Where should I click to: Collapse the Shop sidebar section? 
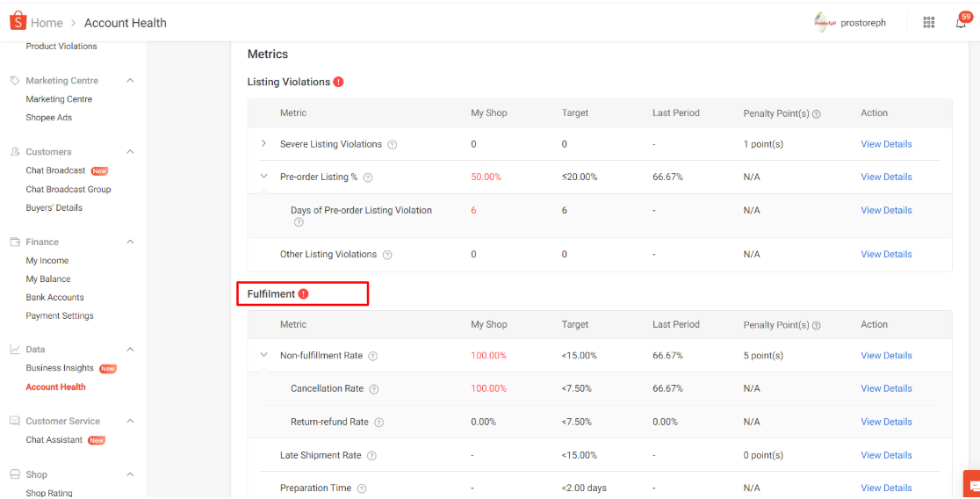(x=130, y=474)
